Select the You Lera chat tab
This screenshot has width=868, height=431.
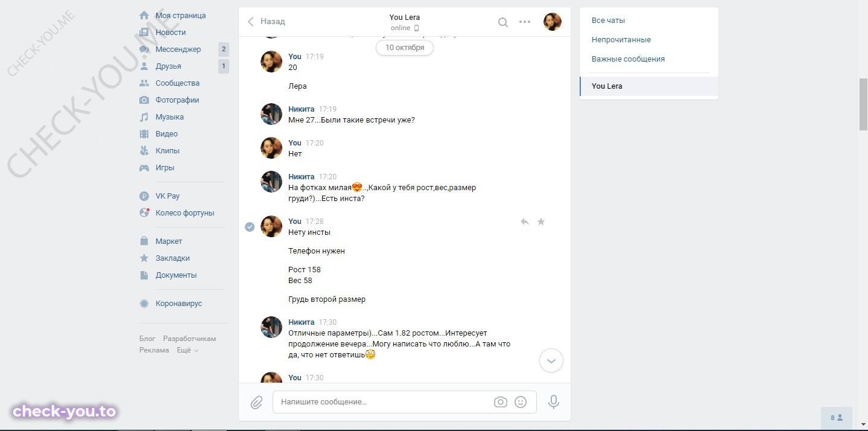(x=649, y=86)
